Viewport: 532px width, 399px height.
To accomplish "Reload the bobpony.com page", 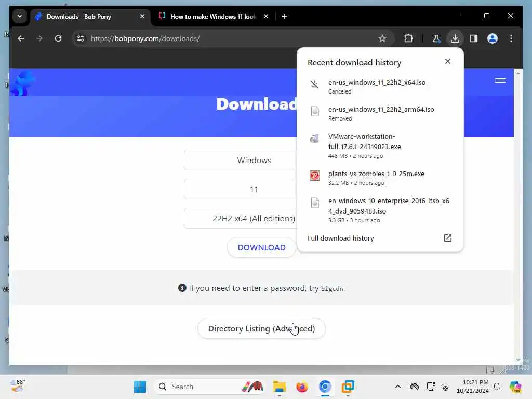I will (58, 38).
